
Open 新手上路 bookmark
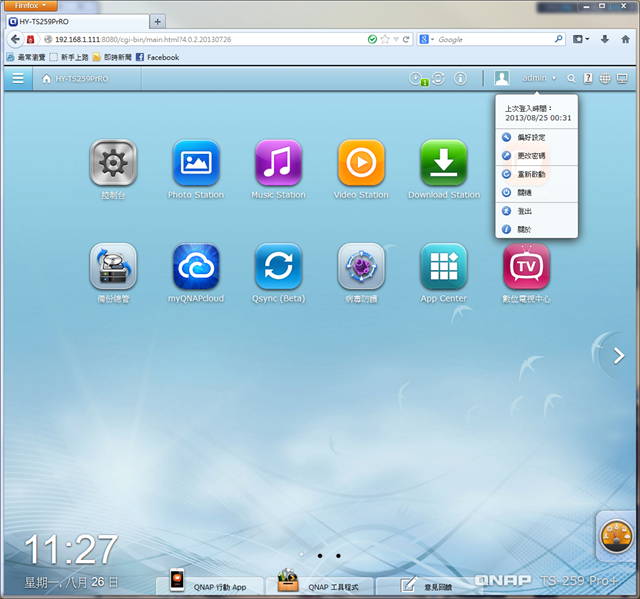coord(69,57)
